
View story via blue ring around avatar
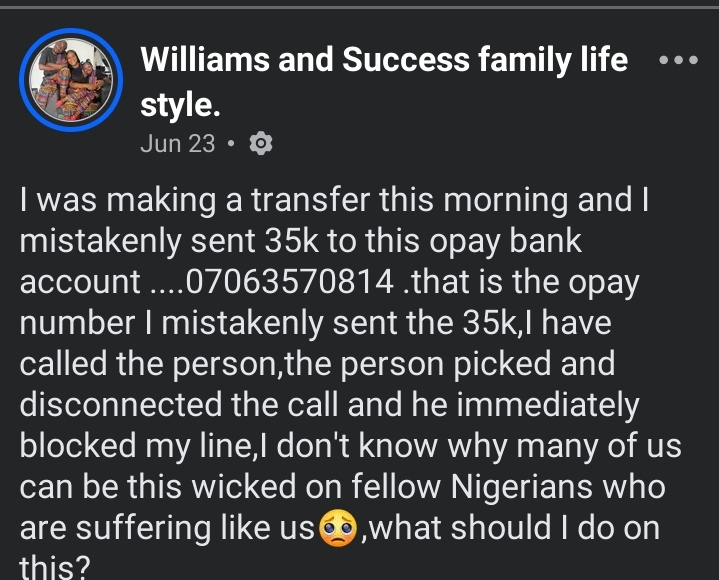[x=71, y=80]
